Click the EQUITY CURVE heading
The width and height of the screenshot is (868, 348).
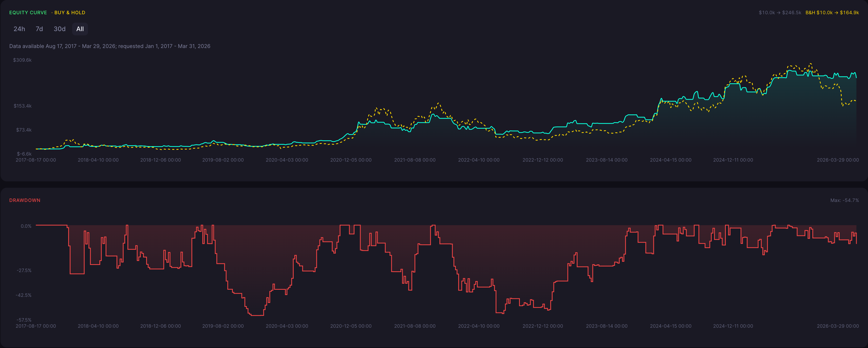pyautogui.click(x=28, y=12)
